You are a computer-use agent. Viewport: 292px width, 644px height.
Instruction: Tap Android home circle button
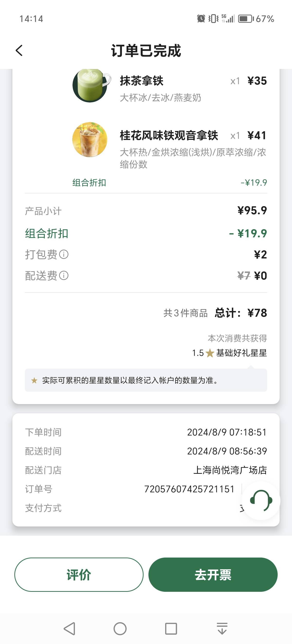click(x=120, y=628)
